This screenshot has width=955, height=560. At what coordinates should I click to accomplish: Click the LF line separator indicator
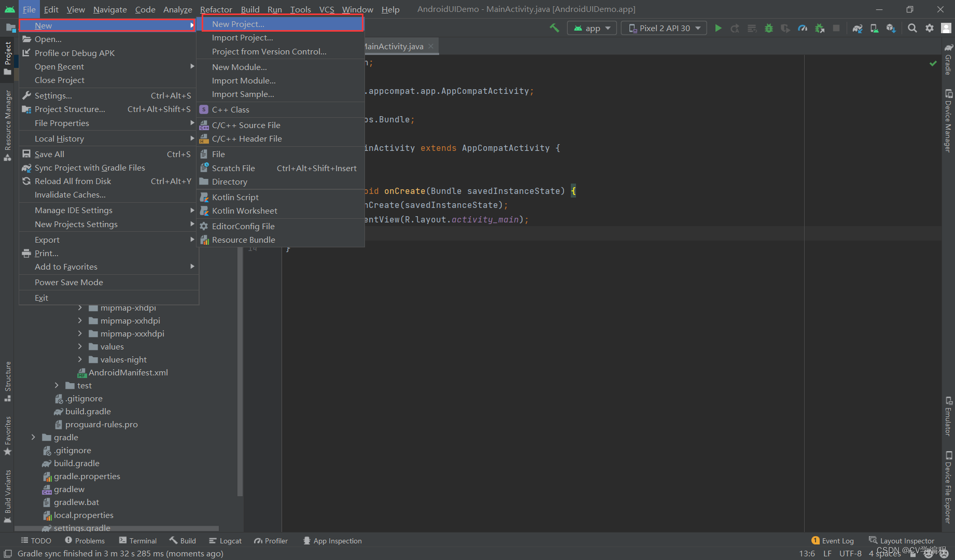[x=827, y=553]
